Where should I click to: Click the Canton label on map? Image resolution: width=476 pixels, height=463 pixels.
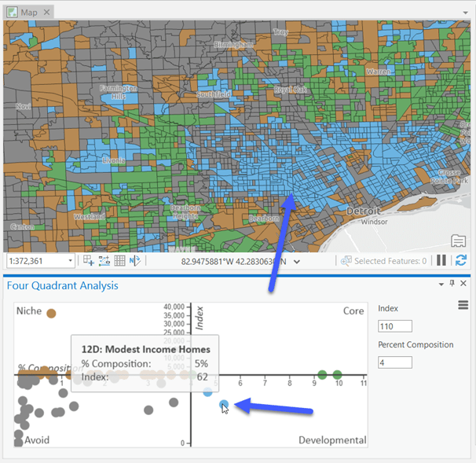coord(22,227)
